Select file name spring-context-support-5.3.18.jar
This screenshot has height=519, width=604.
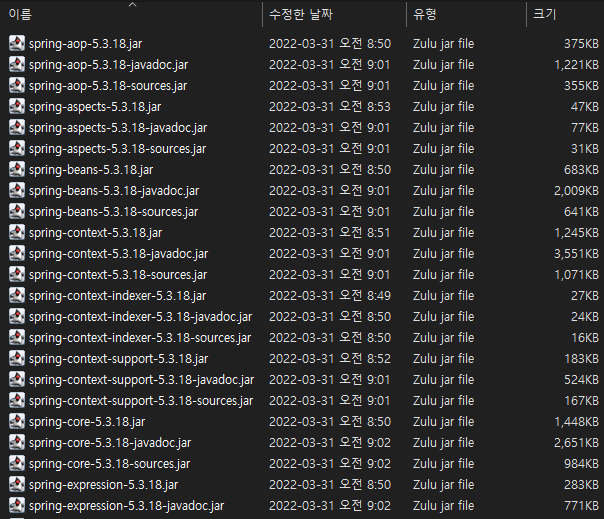[x=119, y=359]
